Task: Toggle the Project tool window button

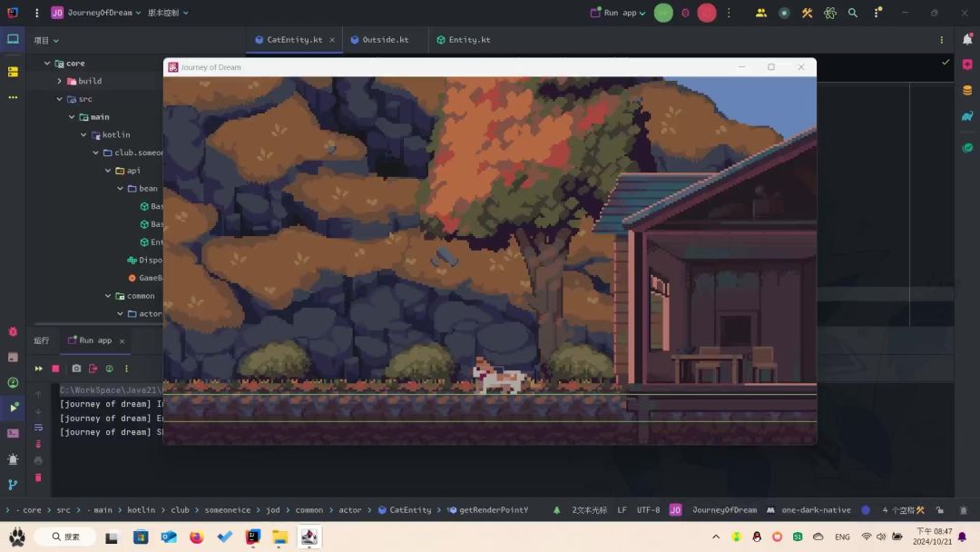Action: (13, 40)
